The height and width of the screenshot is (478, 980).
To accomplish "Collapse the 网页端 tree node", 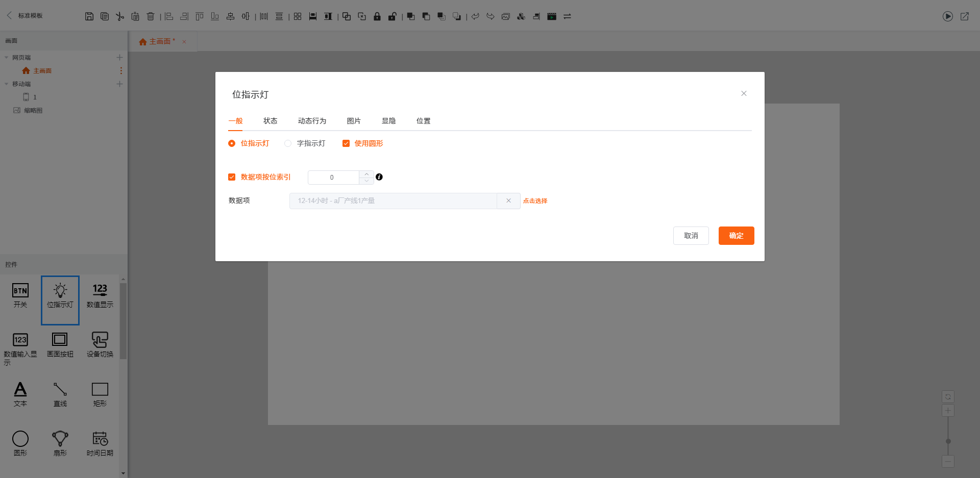I will [x=7, y=58].
